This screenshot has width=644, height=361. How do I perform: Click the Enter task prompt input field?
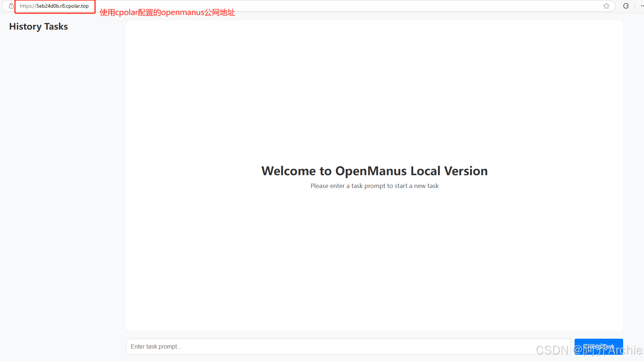[348, 346]
